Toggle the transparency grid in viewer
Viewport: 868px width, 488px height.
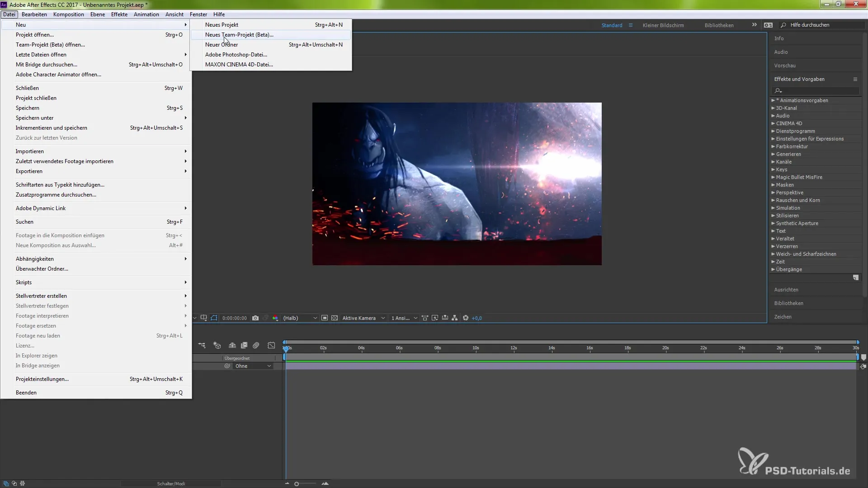(335, 318)
